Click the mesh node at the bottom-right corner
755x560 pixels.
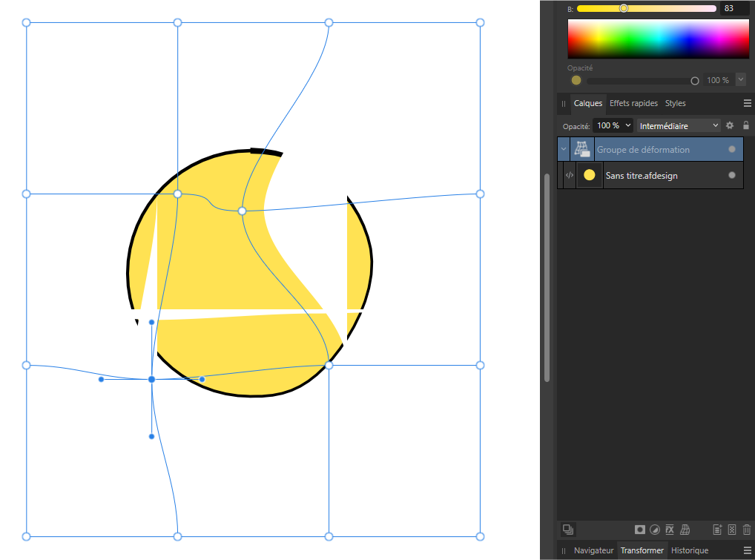480,536
